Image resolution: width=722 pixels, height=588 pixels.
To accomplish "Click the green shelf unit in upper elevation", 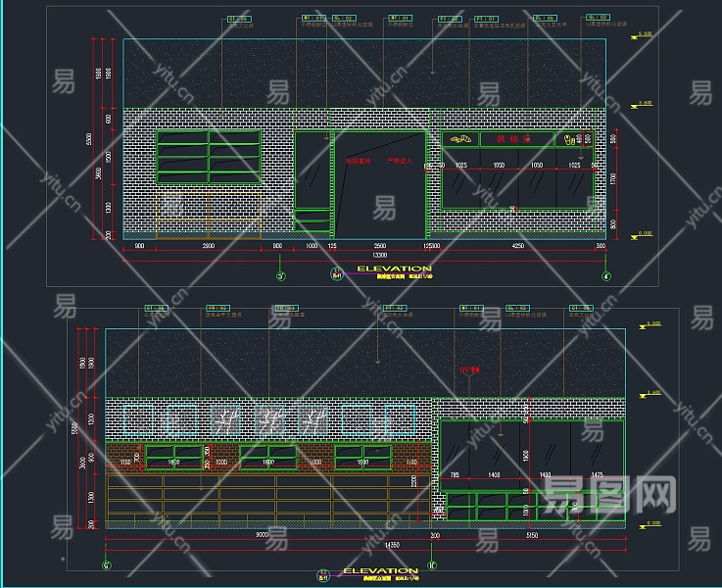I will point(209,158).
